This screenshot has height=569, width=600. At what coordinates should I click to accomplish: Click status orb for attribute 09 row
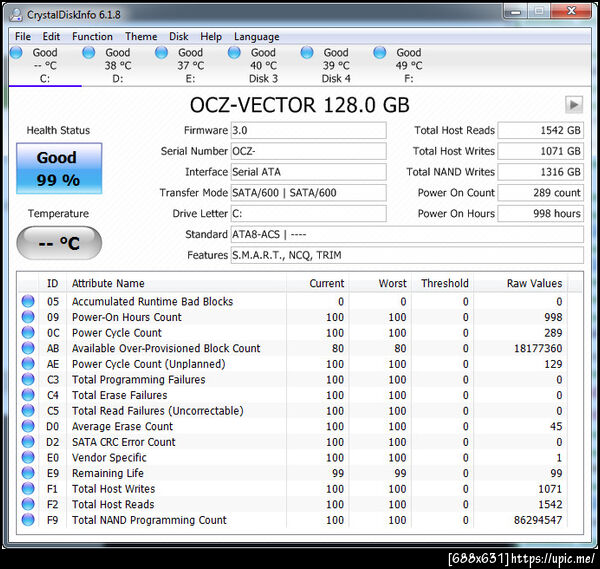(x=28, y=317)
